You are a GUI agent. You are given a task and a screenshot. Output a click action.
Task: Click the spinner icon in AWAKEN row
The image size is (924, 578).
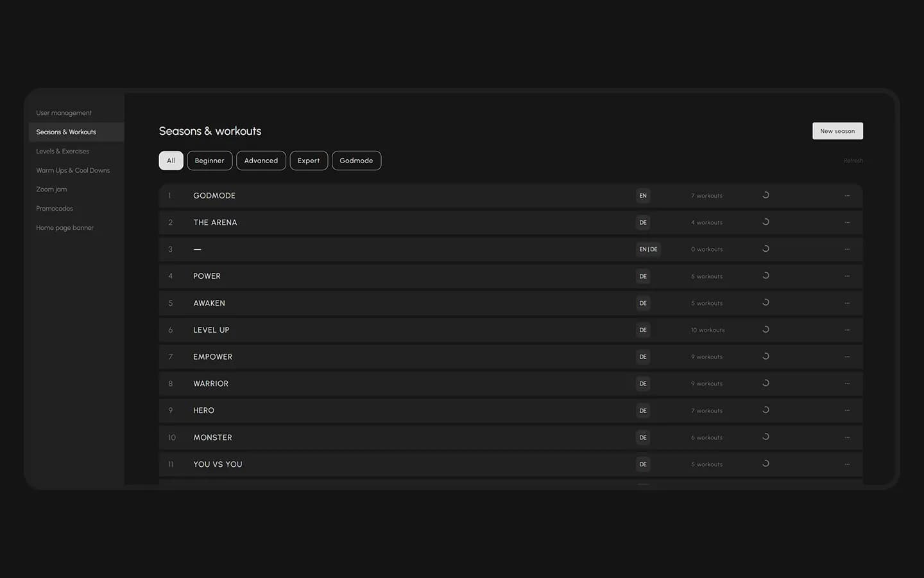(766, 302)
